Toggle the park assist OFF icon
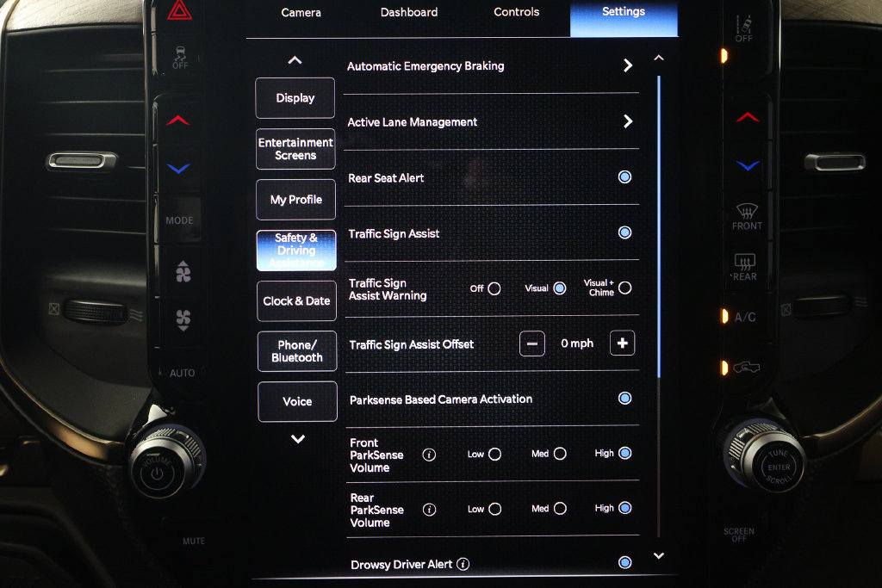This screenshot has height=588, width=882. [x=743, y=28]
